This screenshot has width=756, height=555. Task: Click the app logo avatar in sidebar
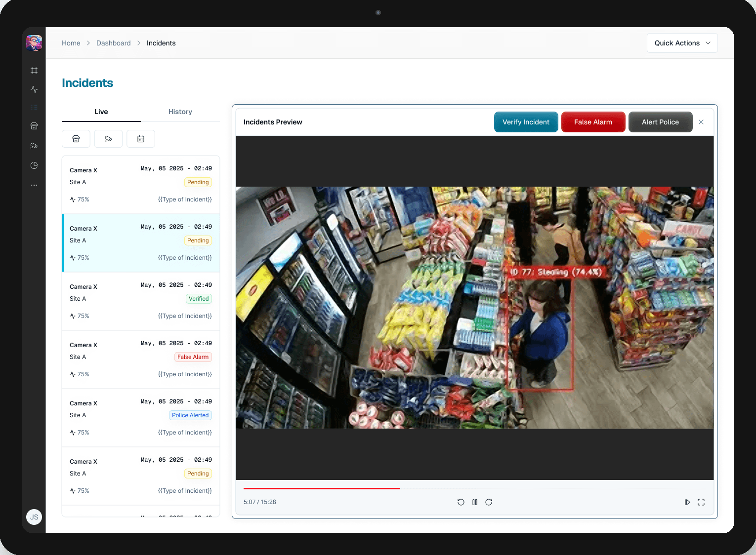[x=34, y=43]
